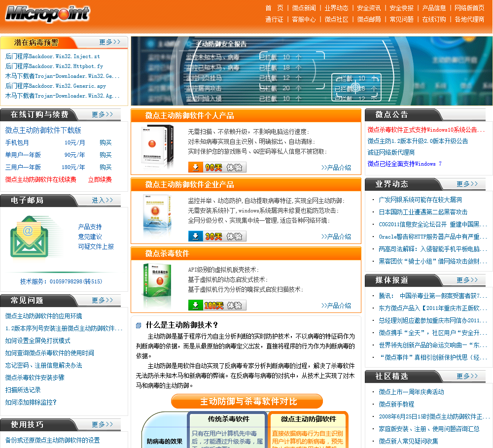Open the Backdoor.Win32.Httpbot.fy alert
The height and width of the screenshot is (448, 493).
[x=54, y=66]
